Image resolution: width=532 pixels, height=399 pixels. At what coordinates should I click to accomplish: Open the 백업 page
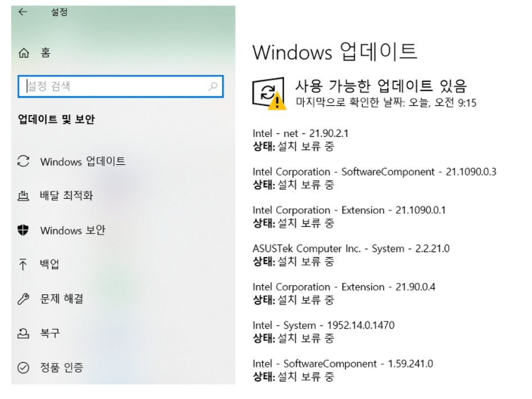click(x=49, y=264)
